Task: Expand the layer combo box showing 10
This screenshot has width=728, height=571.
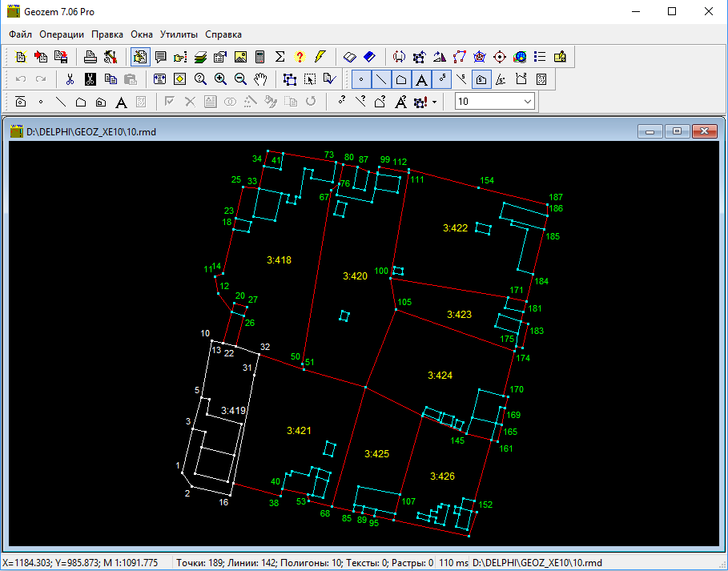Action: [527, 102]
